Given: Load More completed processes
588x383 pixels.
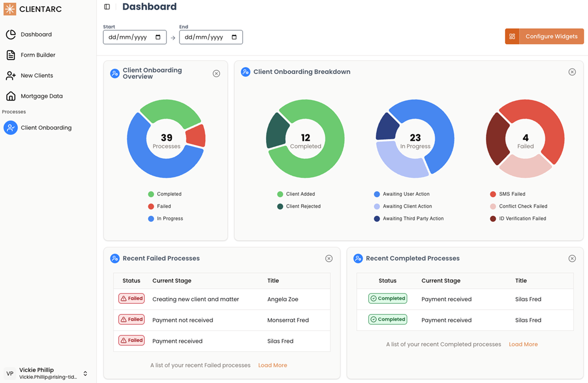Looking at the screenshot, I should point(523,344).
